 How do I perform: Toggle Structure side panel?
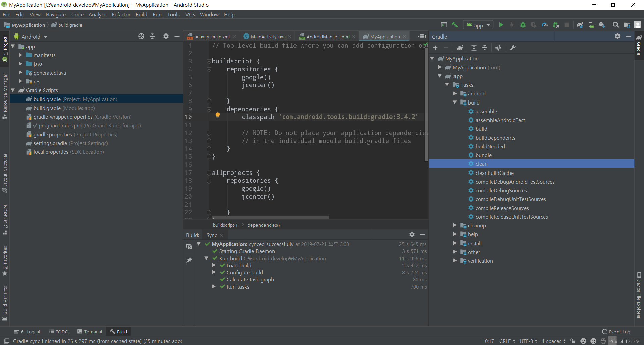coord(5,219)
